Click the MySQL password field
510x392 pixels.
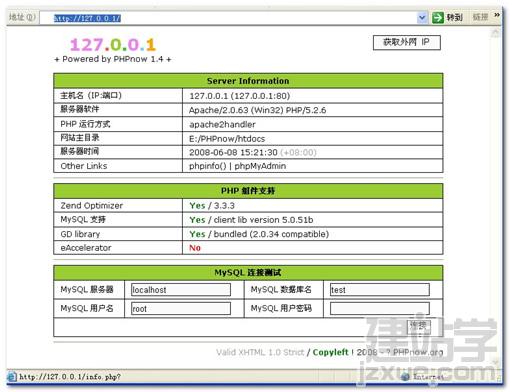[380, 308]
